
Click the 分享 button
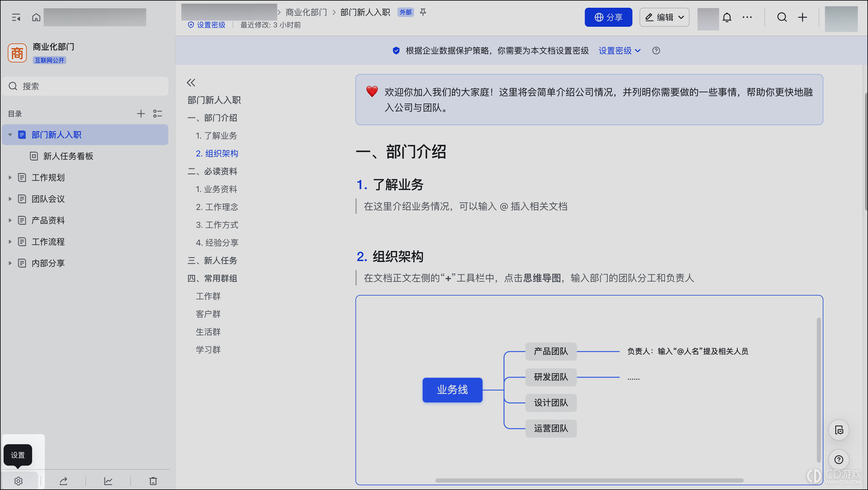pyautogui.click(x=608, y=17)
